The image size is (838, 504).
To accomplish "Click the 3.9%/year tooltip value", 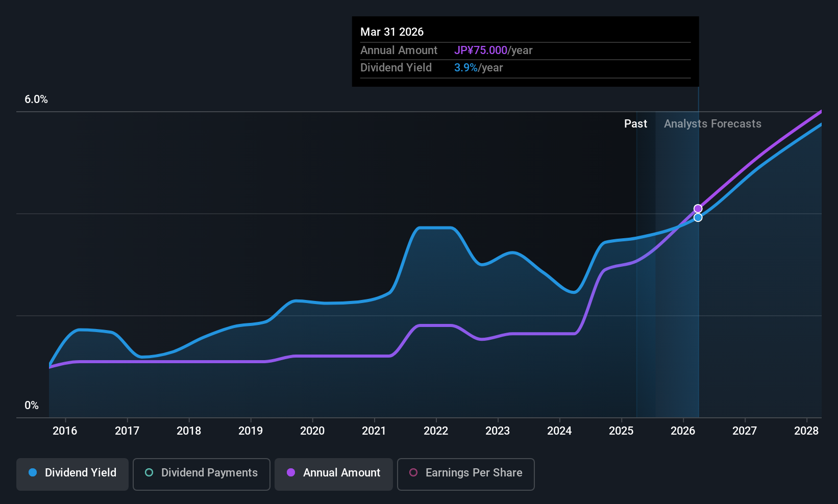I will pos(478,68).
